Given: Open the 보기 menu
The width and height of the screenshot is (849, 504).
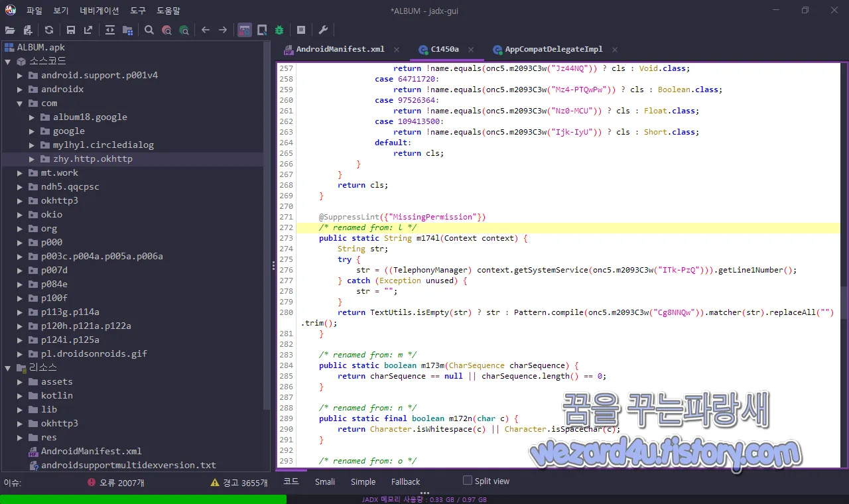Looking at the screenshot, I should (61, 11).
